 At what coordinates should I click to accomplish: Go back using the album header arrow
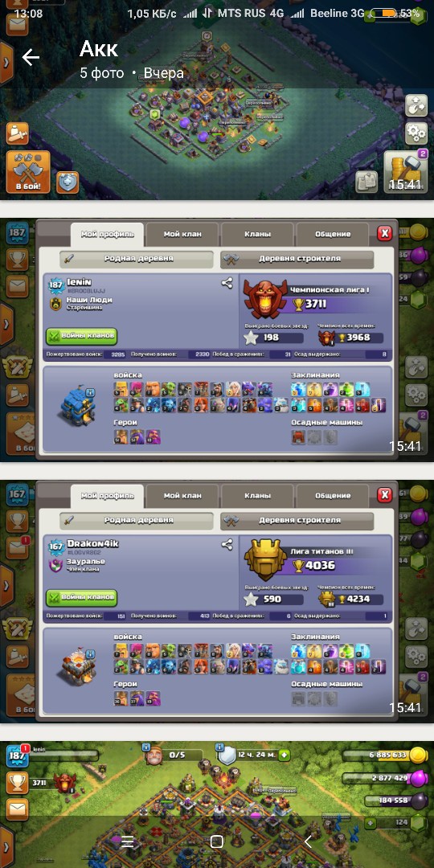pyautogui.click(x=31, y=57)
